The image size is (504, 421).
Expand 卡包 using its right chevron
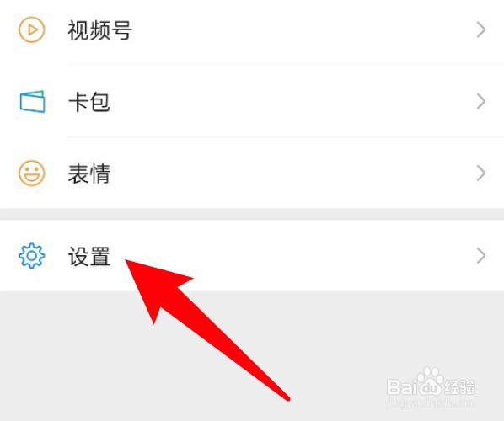pyautogui.click(x=481, y=102)
